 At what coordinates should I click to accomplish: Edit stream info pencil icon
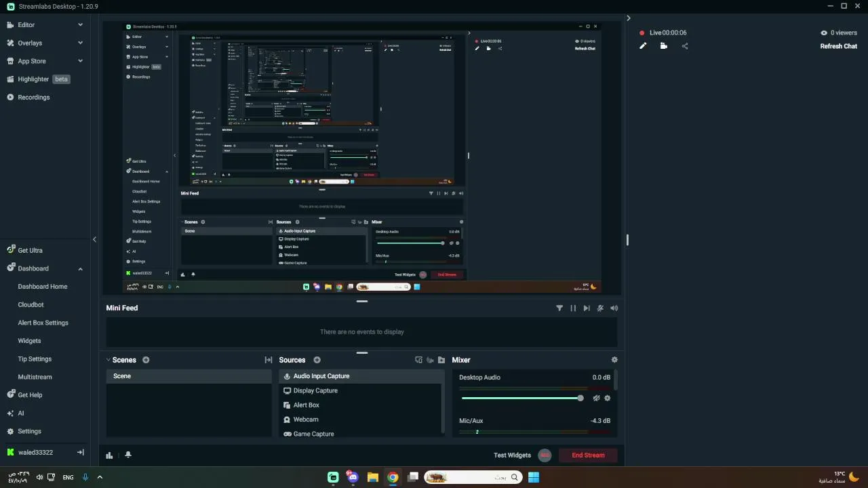(x=643, y=46)
